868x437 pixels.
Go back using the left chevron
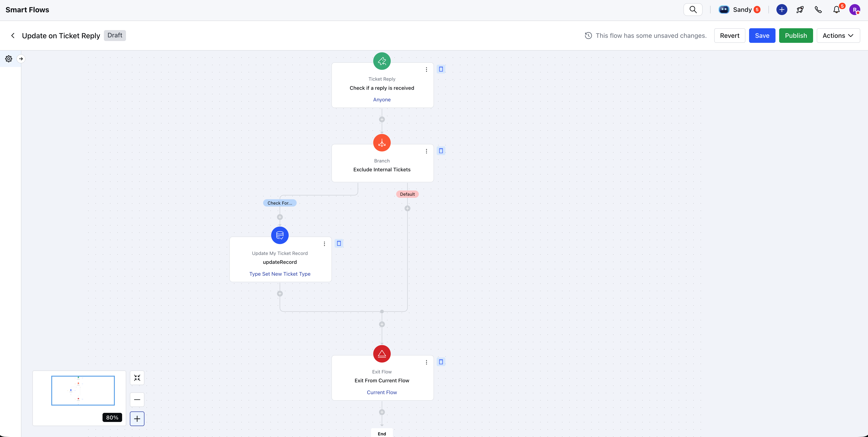click(13, 36)
